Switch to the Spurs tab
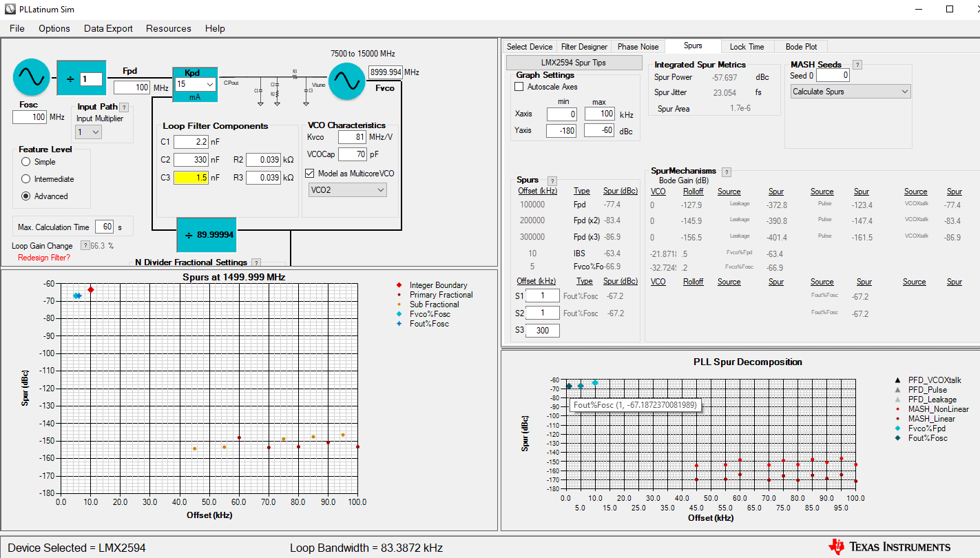Screen dimensions: 980x558 click(x=693, y=46)
